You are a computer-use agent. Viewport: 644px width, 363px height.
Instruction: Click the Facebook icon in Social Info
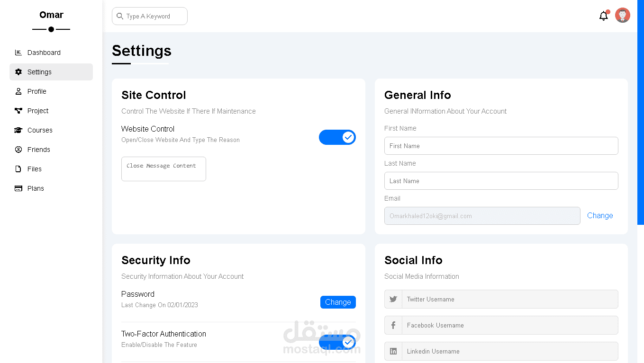393,325
